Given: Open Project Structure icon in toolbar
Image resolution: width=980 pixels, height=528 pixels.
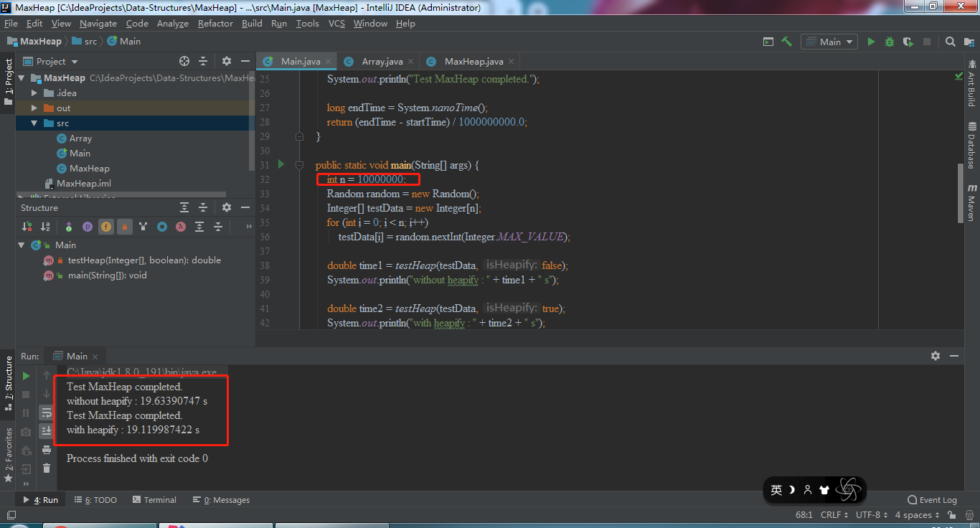Looking at the screenshot, I should tap(969, 42).
